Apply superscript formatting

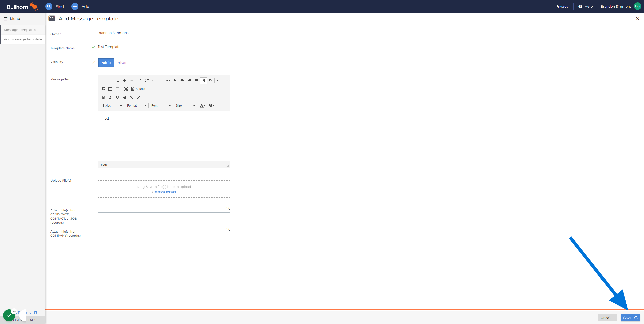[139, 97]
